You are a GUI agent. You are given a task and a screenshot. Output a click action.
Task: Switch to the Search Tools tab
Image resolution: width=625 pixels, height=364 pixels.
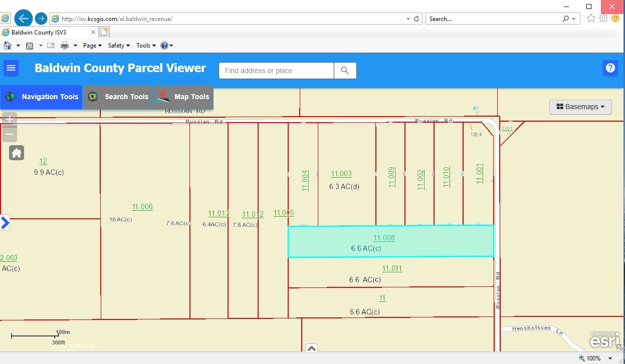tap(118, 97)
